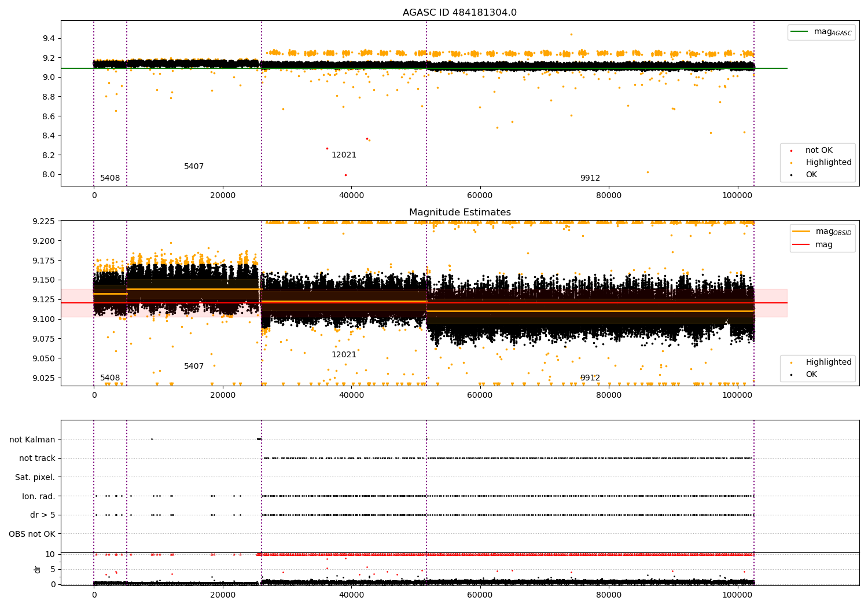
Task: Click 'OK' entry in middle plot legend
Action: (x=811, y=374)
